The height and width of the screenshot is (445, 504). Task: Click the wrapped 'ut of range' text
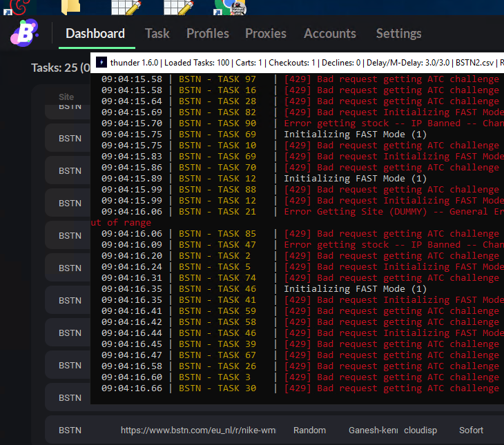click(x=121, y=223)
